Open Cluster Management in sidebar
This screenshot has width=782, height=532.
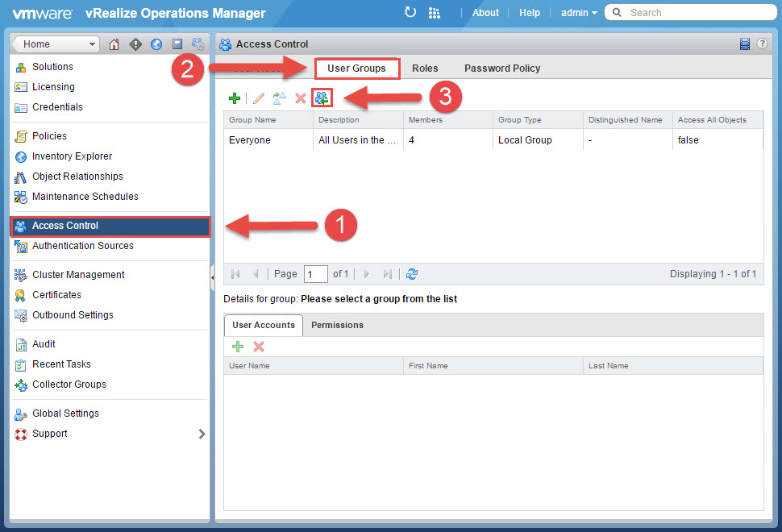tap(78, 275)
